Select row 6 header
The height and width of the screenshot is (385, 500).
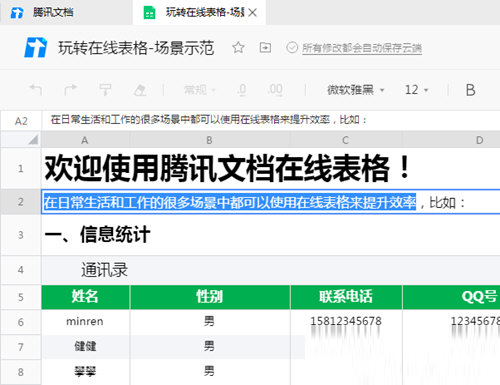[21, 322]
